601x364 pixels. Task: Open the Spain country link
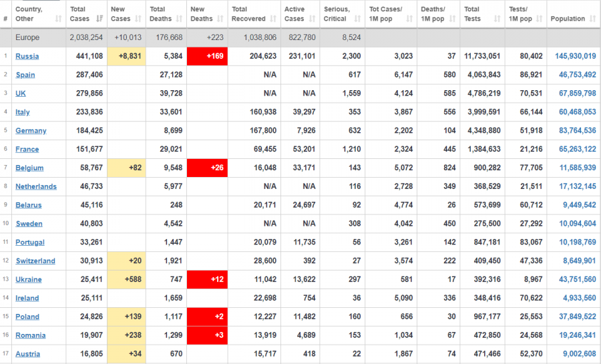pos(25,75)
